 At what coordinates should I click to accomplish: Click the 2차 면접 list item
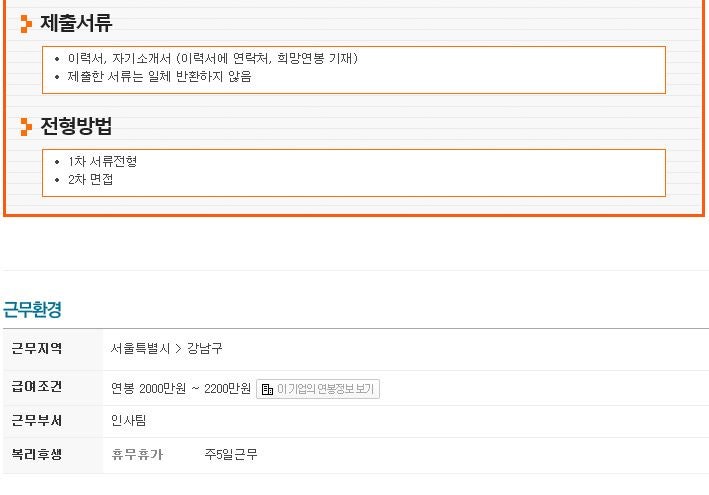[90, 179]
